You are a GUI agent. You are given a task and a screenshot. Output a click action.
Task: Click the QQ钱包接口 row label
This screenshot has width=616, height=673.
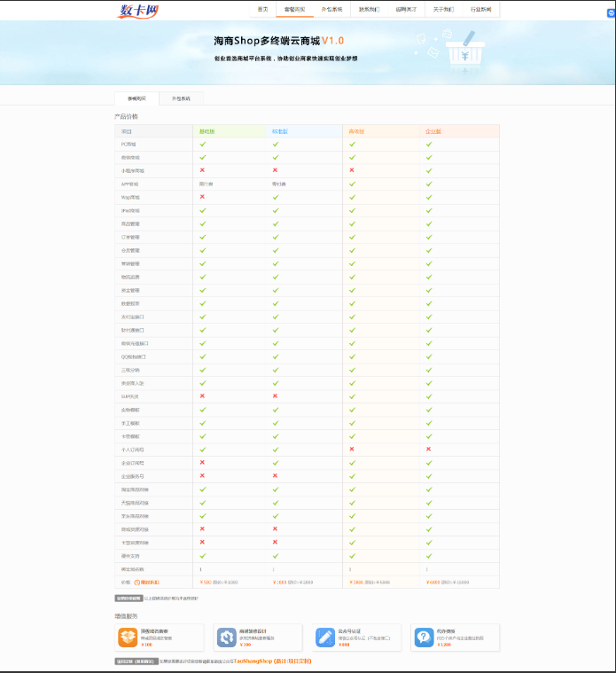[x=134, y=356]
